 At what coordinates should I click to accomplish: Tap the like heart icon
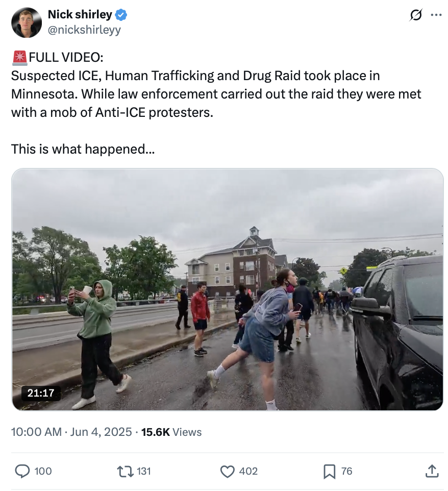pyautogui.click(x=227, y=471)
